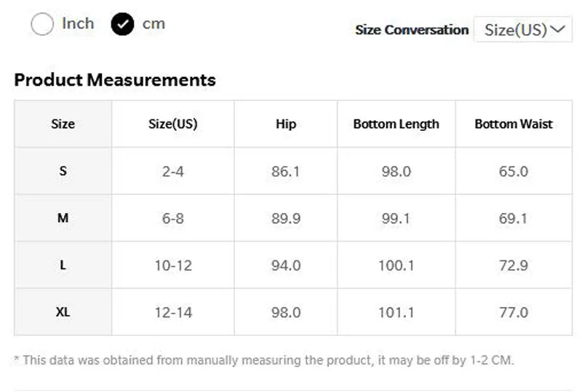
Task: Select the M size row
Action: [x=293, y=218]
